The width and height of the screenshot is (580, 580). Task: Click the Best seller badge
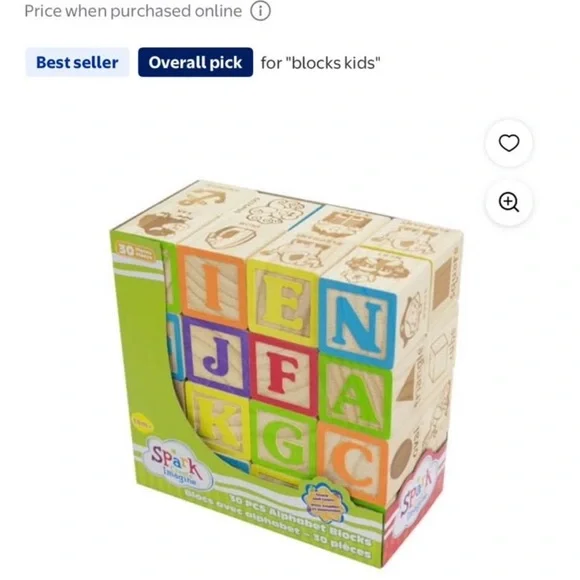77,62
